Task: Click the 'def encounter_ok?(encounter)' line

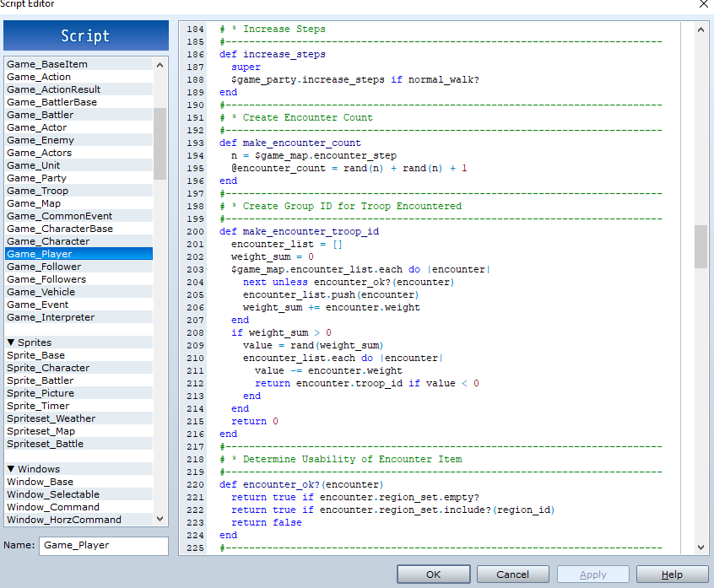Action: (301, 485)
